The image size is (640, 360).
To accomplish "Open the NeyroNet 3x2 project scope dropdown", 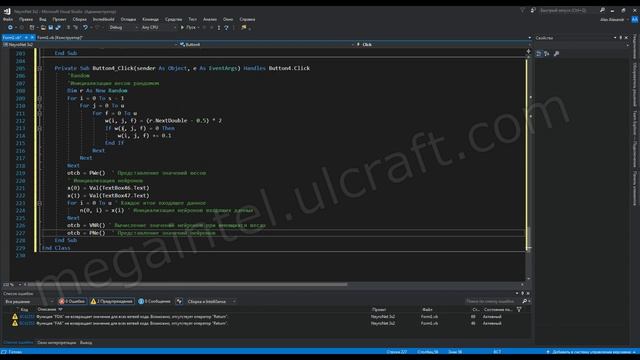I will [89, 44].
